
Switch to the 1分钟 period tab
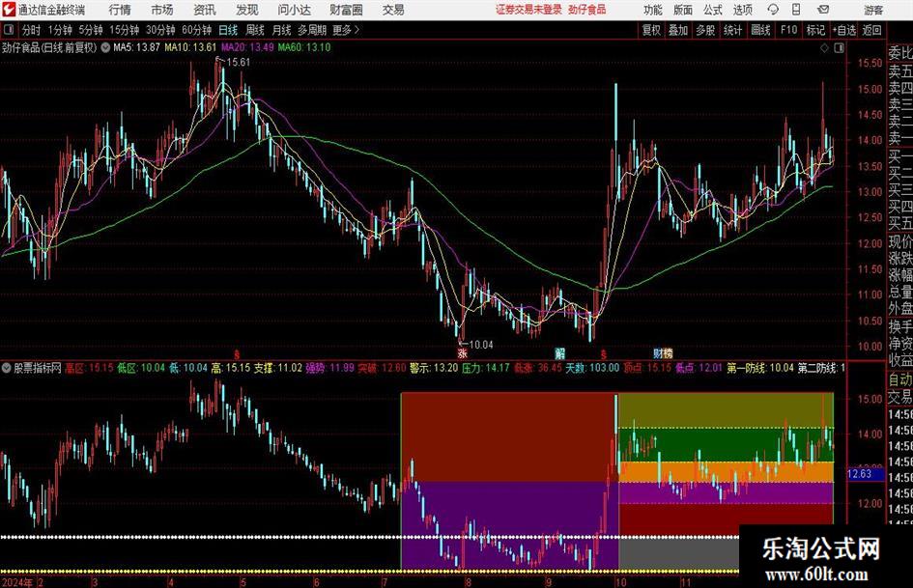[x=59, y=30]
